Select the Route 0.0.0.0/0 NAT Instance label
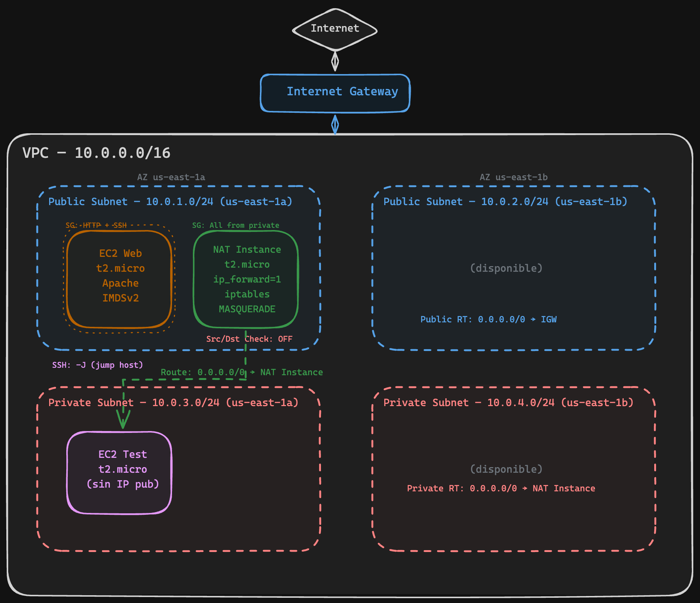This screenshot has height=603, width=700. (x=242, y=373)
